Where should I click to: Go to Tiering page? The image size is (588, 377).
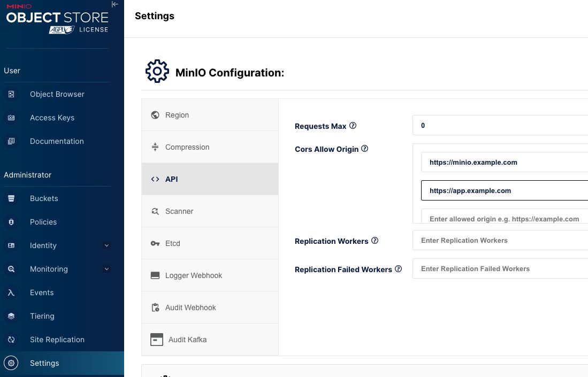pos(42,316)
